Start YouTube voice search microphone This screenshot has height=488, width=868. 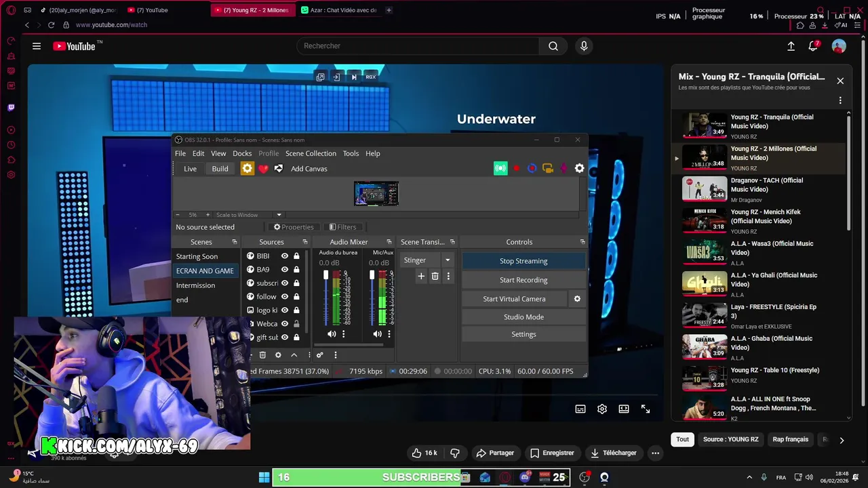click(584, 46)
